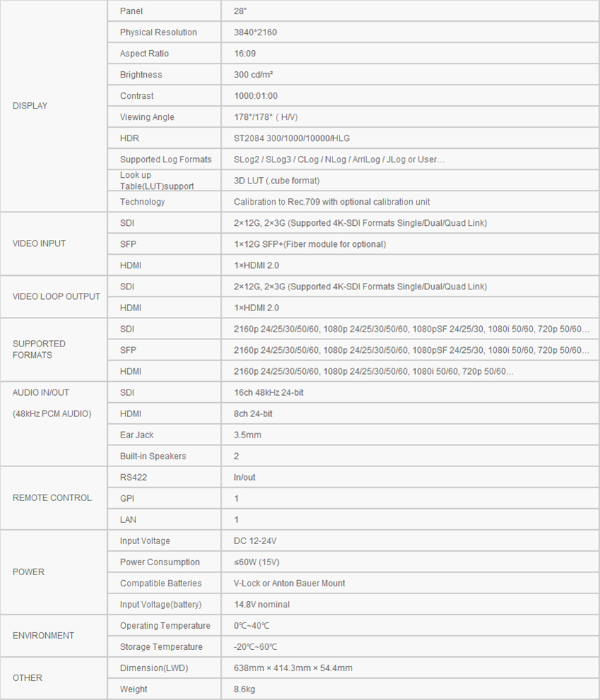The height and width of the screenshot is (700, 600).
Task: Click the Power Consumption label
Action: (x=160, y=562)
